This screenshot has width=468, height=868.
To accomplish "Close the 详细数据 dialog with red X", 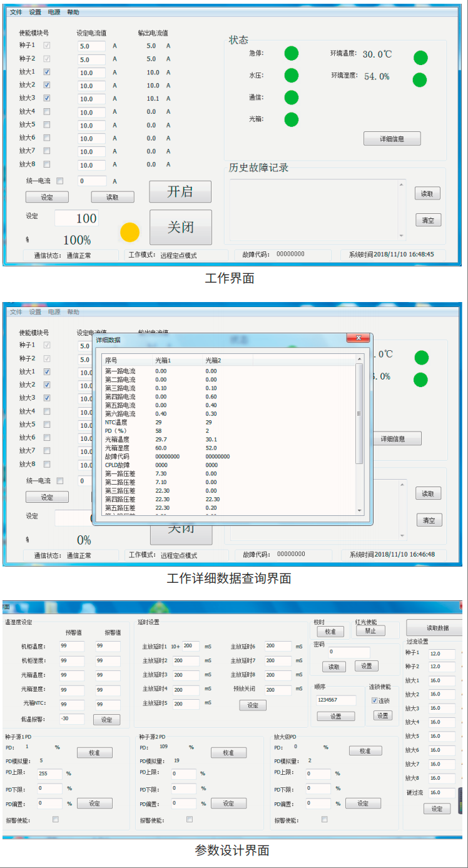I will click(x=358, y=338).
